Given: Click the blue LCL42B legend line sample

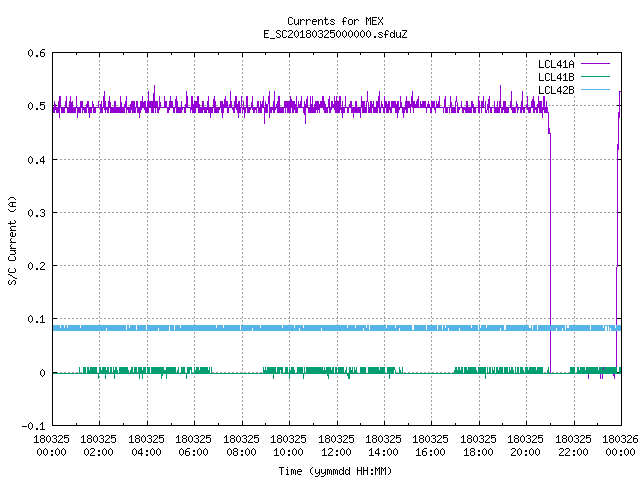Looking at the screenshot, I should [595, 90].
